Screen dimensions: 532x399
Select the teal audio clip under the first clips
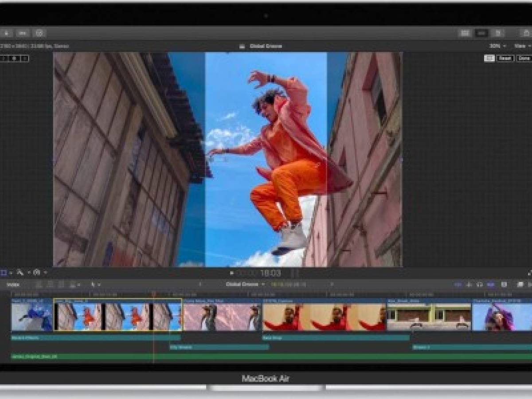coord(96,338)
